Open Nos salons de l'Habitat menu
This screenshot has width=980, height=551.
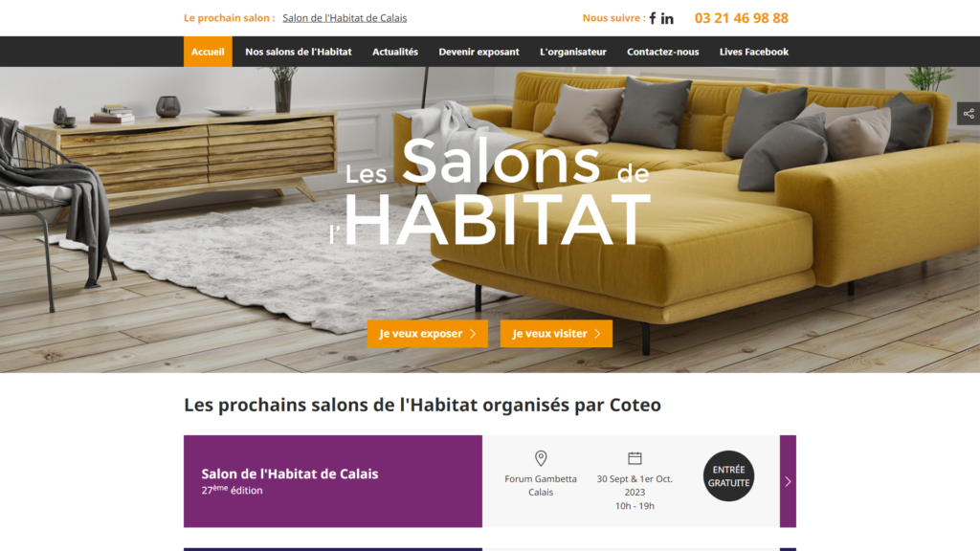coord(299,52)
